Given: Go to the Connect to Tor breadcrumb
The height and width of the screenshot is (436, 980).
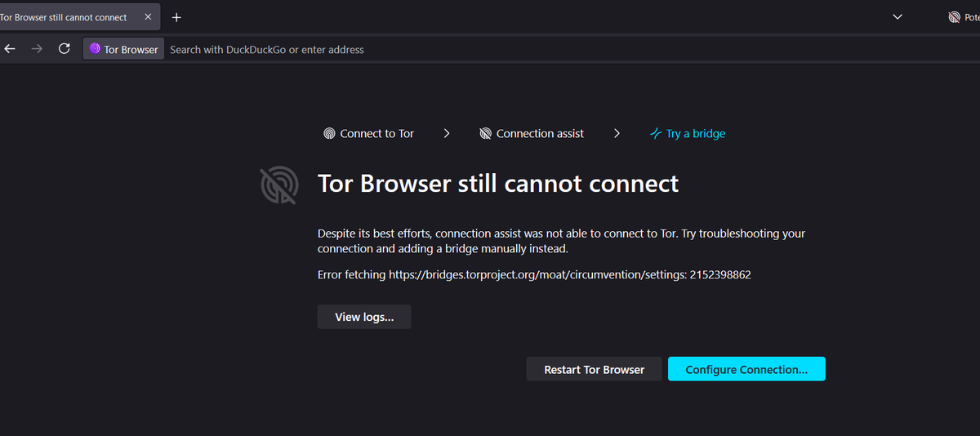Looking at the screenshot, I should [x=369, y=133].
